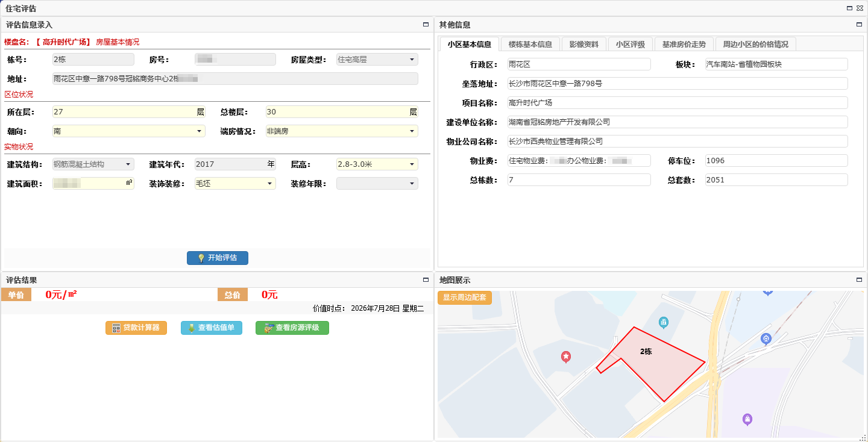Screen dimensions: 868x442
Task: Open the 端房情况 dropdown
Action: click(x=412, y=131)
